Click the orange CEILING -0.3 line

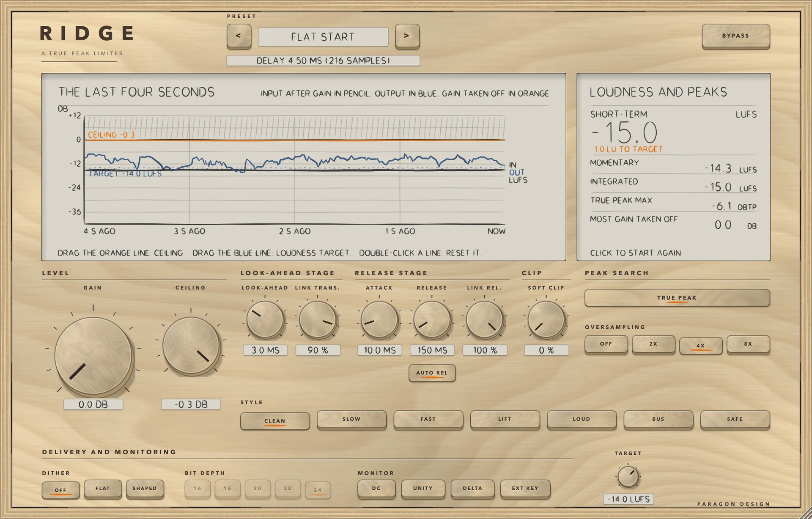[x=295, y=140]
